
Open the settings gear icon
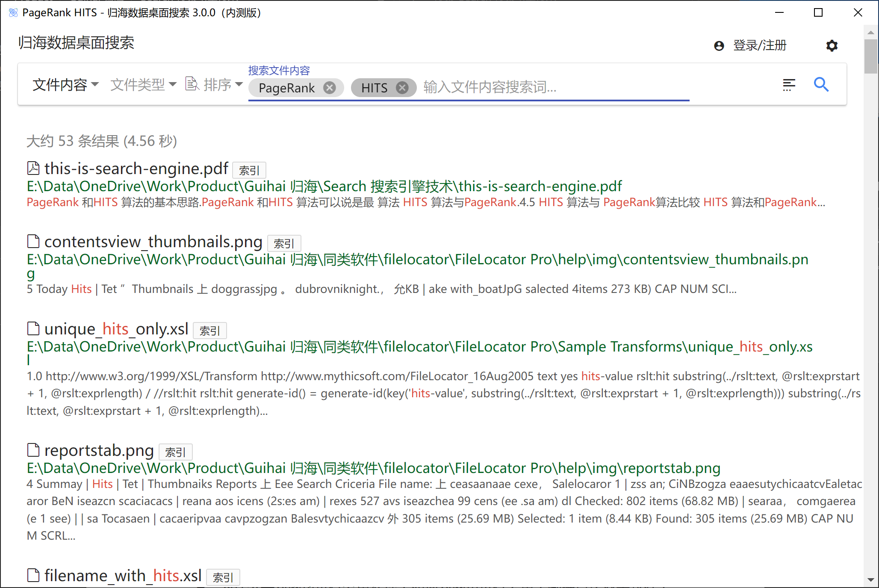point(832,45)
